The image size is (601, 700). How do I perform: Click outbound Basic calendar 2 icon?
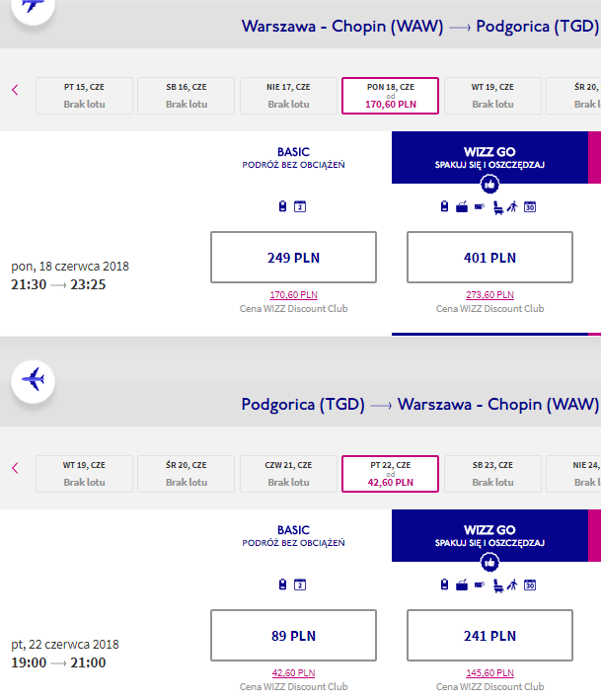tap(300, 206)
